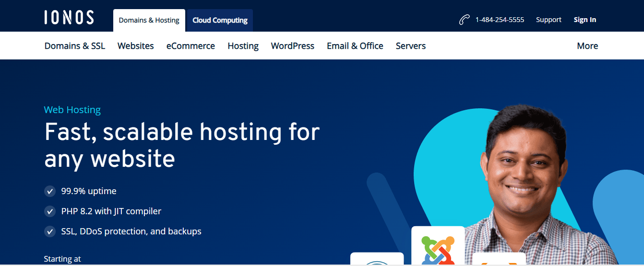The height and width of the screenshot is (266, 644).
Task: Call the 1-484-254-5555 phone number link
Action: 500,20
